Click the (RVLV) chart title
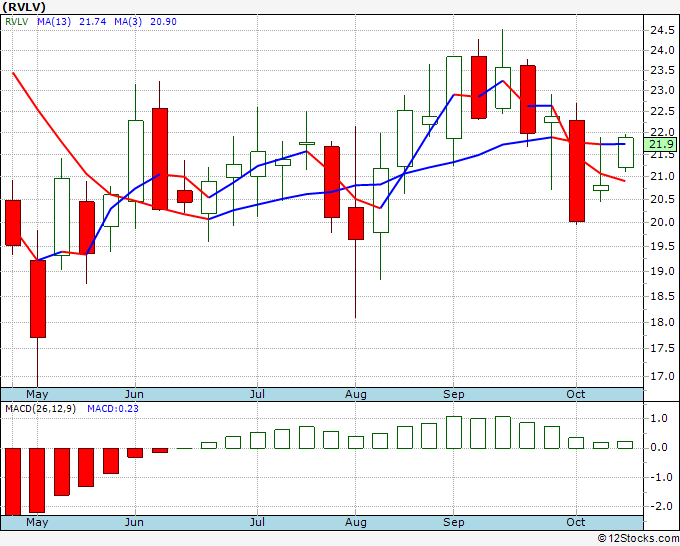680x546 pixels. pos(24,7)
